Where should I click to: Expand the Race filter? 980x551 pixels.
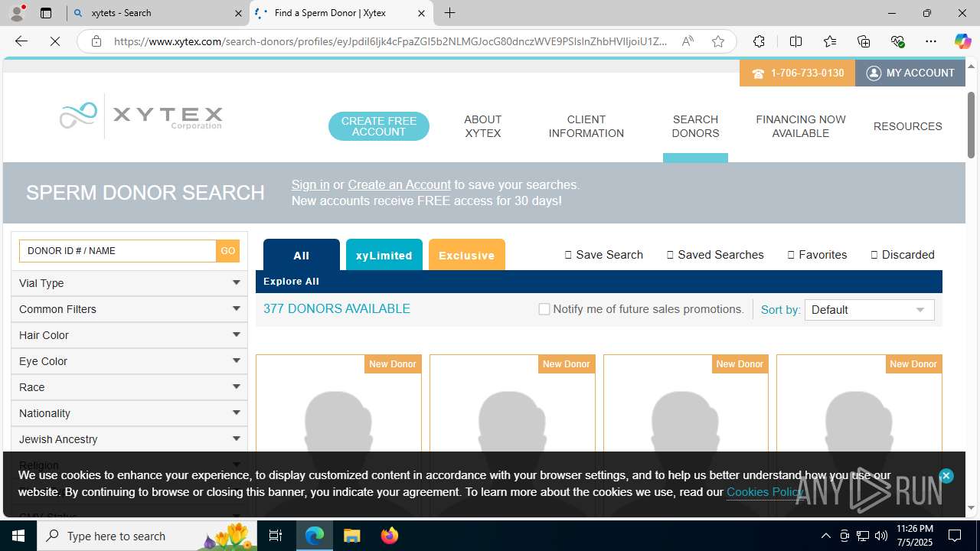[129, 387]
